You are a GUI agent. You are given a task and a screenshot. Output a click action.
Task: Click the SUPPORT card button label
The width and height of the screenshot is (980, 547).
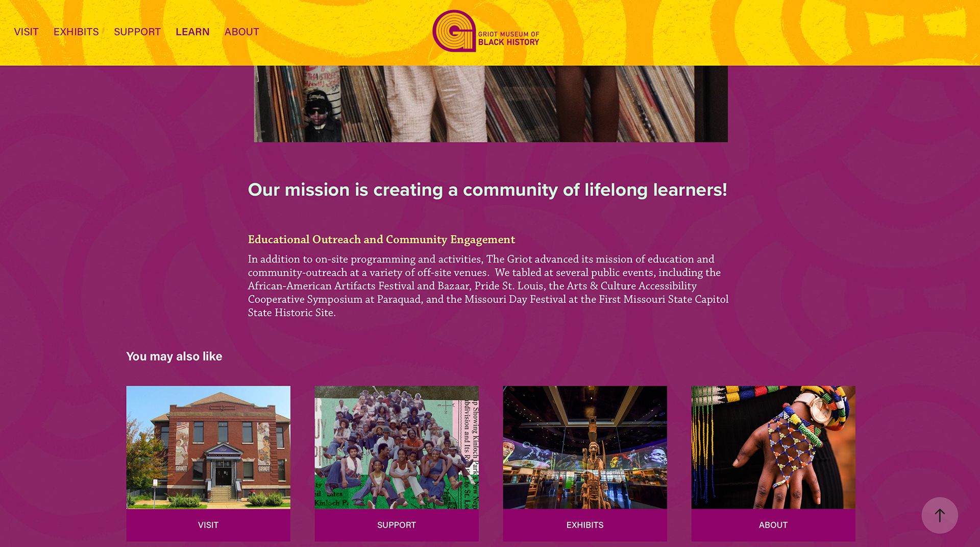pos(397,525)
